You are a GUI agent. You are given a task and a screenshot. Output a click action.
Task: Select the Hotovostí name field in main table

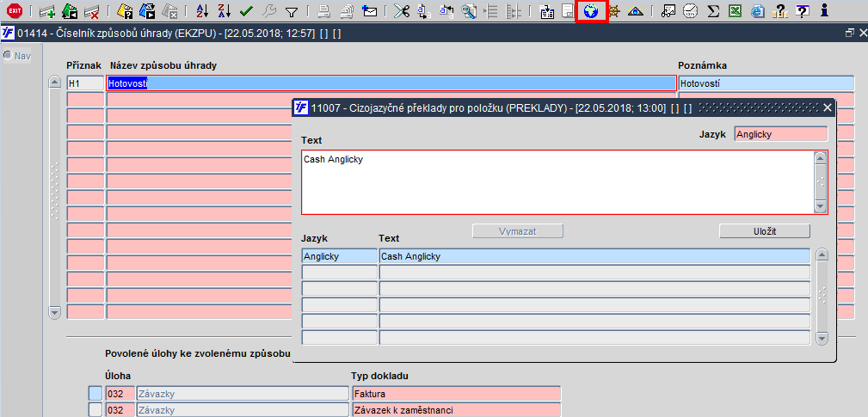[391, 83]
